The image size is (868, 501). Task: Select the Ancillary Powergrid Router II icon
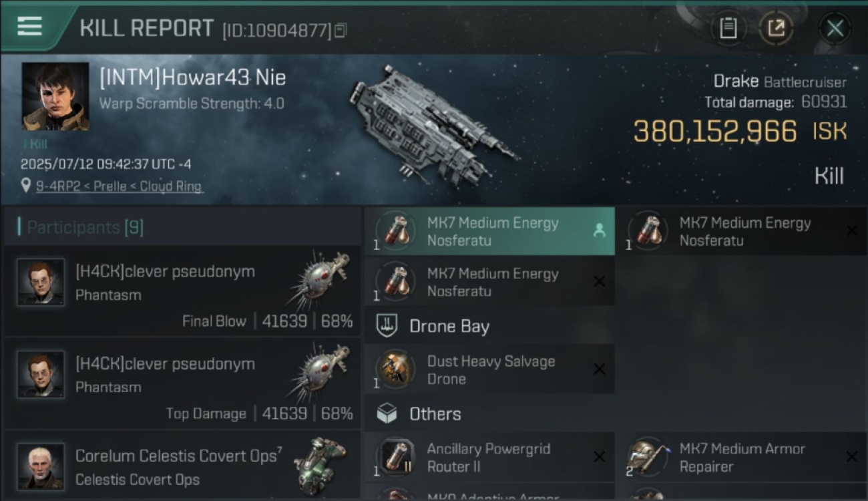[x=395, y=457]
